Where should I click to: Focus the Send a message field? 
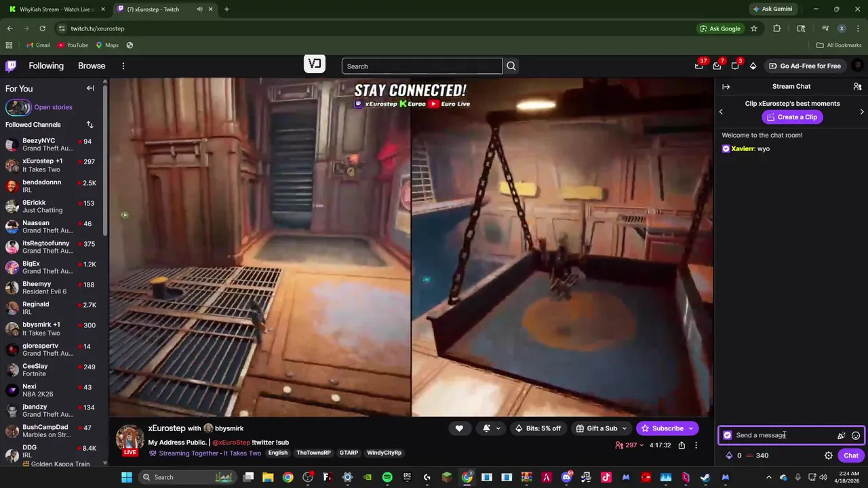click(785, 435)
